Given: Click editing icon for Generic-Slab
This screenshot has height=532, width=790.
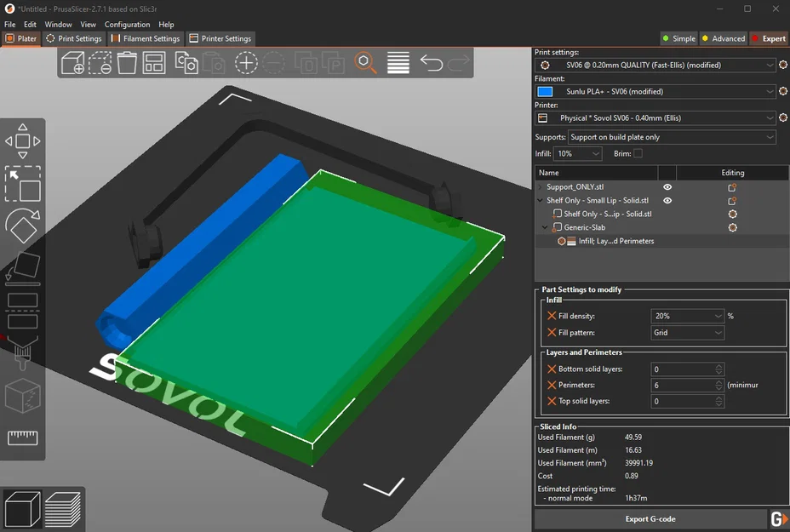Looking at the screenshot, I should click(x=733, y=228).
